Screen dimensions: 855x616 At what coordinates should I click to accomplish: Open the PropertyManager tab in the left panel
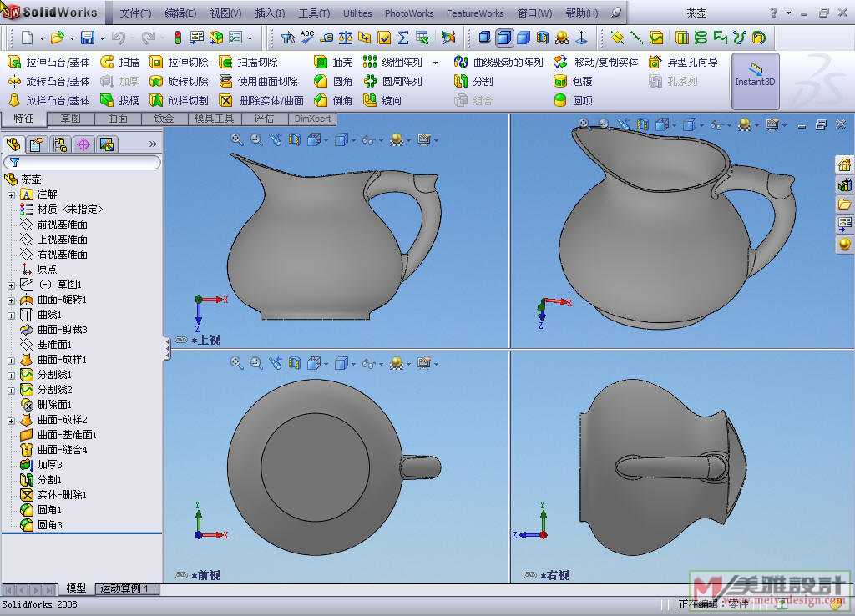(36, 144)
